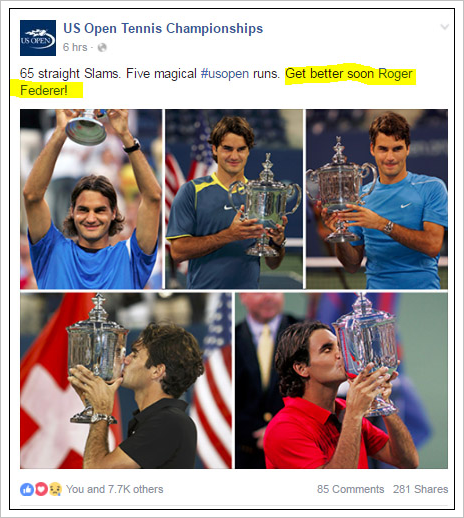Click the red heart Love reaction icon
Screen dimensions: 464x518
coord(41,489)
